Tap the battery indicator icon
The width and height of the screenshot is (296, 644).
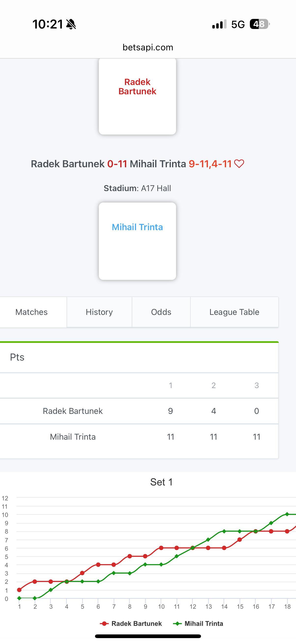pos(259,24)
